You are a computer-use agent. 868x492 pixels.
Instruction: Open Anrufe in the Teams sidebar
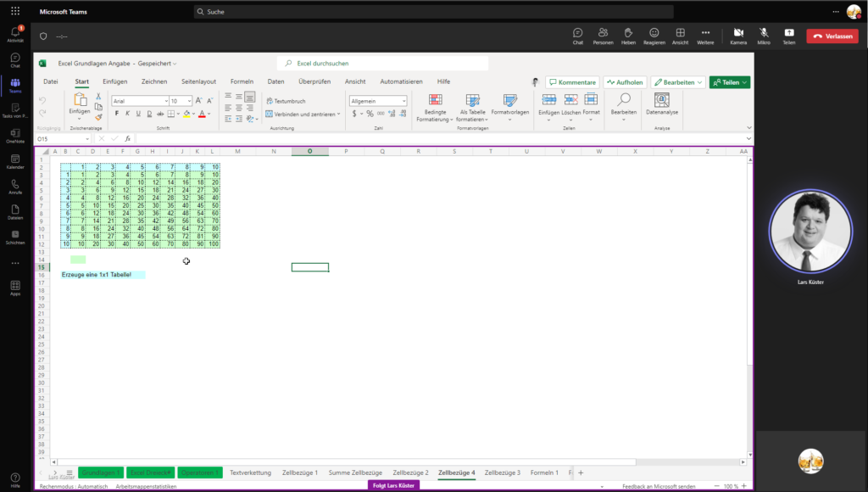coord(15,187)
